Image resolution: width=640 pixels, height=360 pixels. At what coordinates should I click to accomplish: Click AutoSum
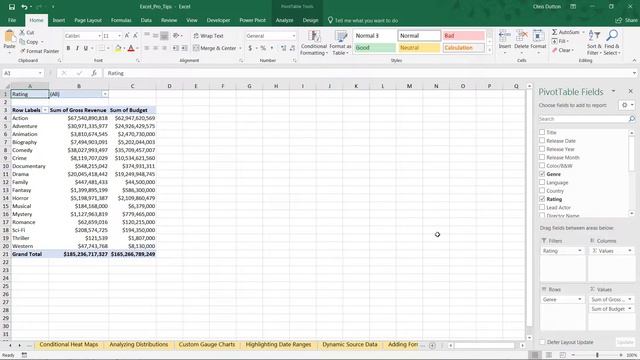click(566, 32)
